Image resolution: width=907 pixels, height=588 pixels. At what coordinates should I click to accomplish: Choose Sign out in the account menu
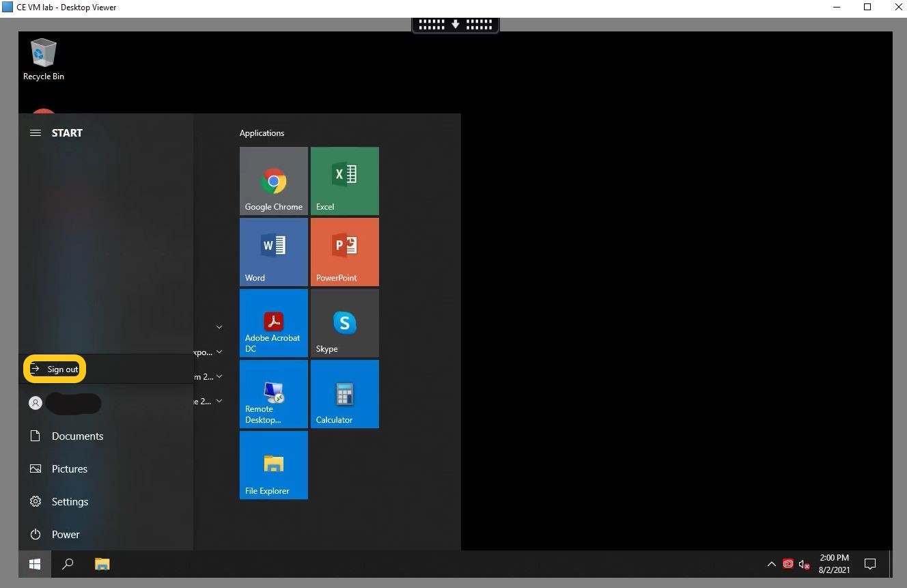(x=55, y=369)
